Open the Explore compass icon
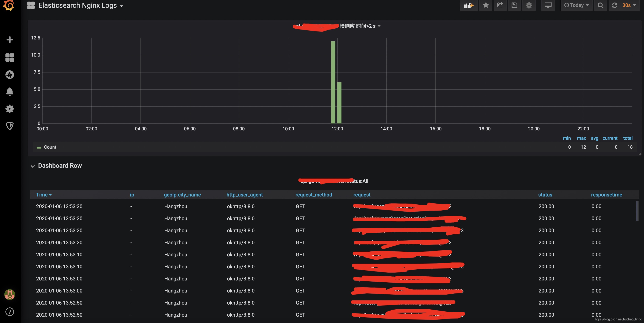This screenshot has height=323, width=644. [10, 74]
